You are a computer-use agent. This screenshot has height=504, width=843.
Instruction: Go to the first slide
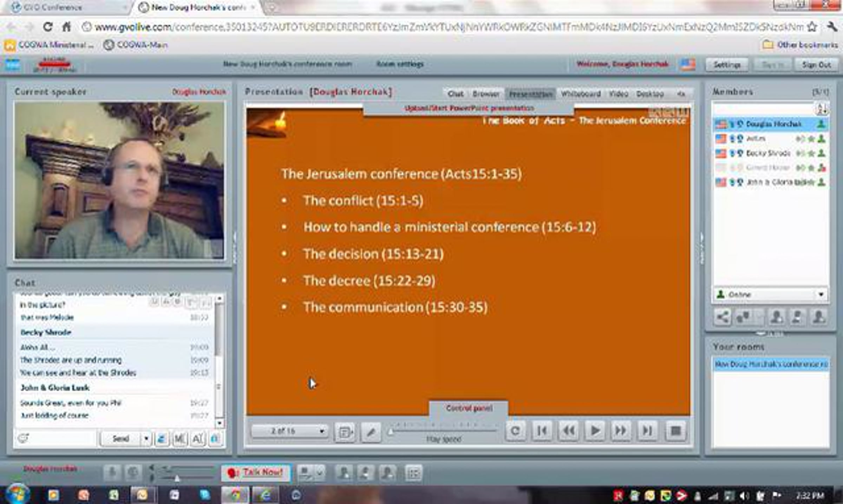point(542,431)
